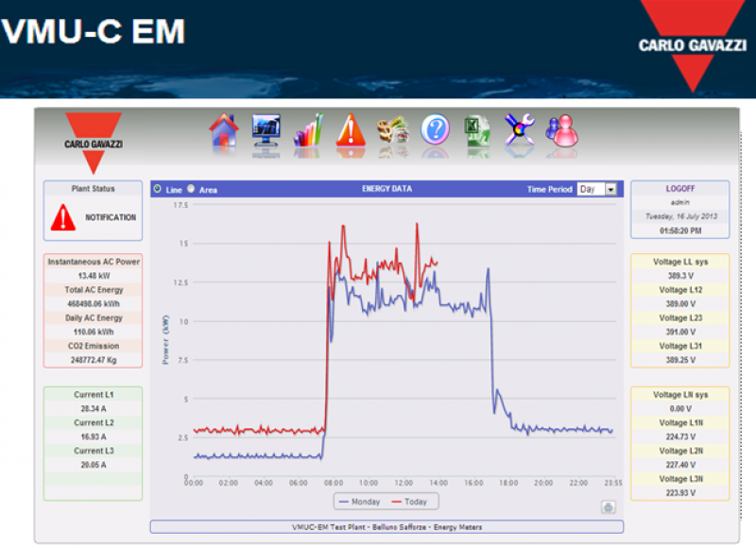
Task: Click the 248772.47 Kg value
Action: point(94,360)
